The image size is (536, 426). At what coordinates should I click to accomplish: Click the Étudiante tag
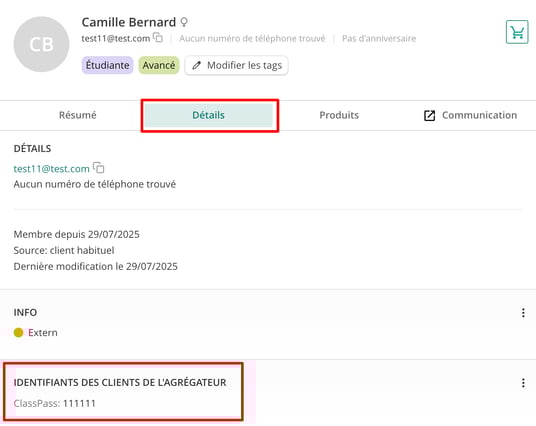pos(107,65)
